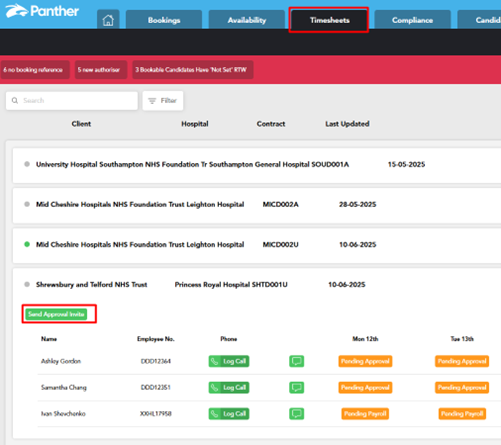Image resolution: width=501 pixels, height=445 pixels.
Task: Select the name Ivan Shevchenko
Action: [63, 414]
